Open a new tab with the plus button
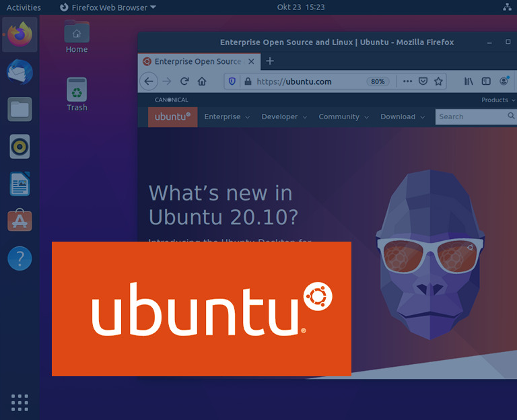Image resolution: width=517 pixels, height=420 pixels. click(x=270, y=61)
